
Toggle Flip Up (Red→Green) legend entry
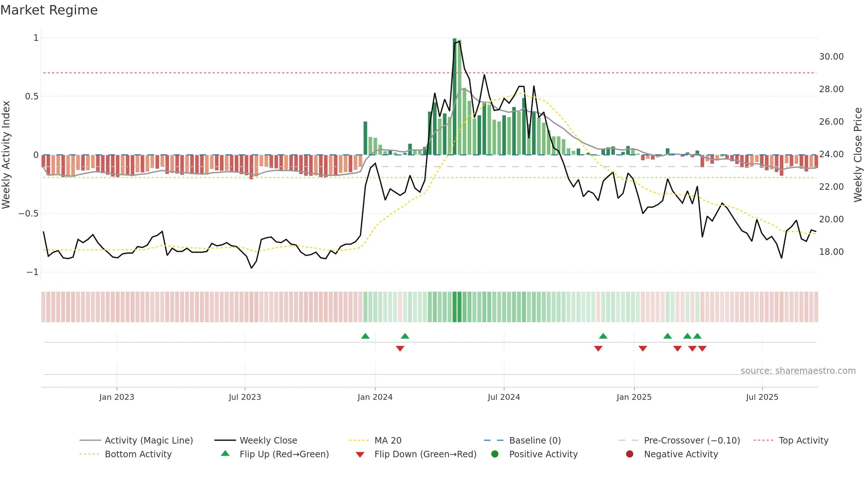(275, 454)
